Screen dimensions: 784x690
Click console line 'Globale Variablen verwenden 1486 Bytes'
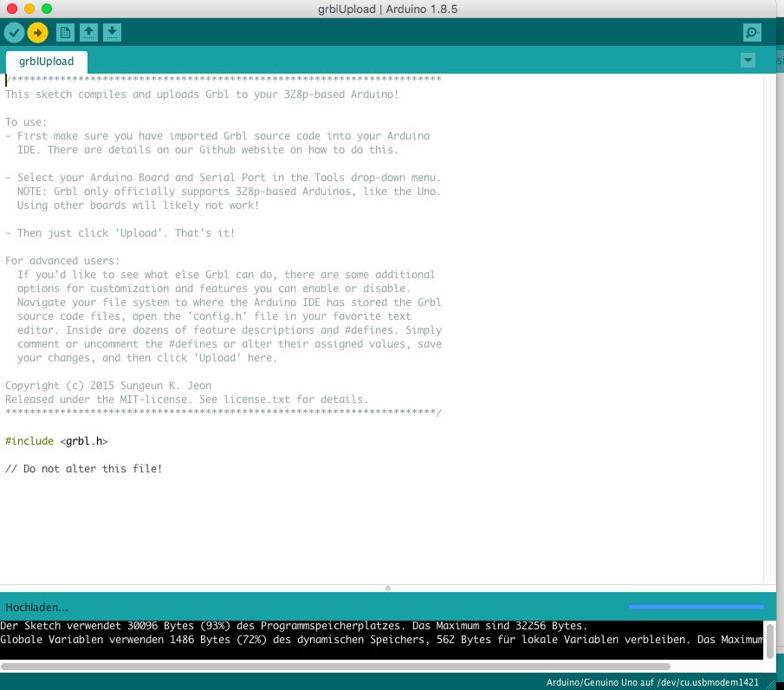pos(381,640)
